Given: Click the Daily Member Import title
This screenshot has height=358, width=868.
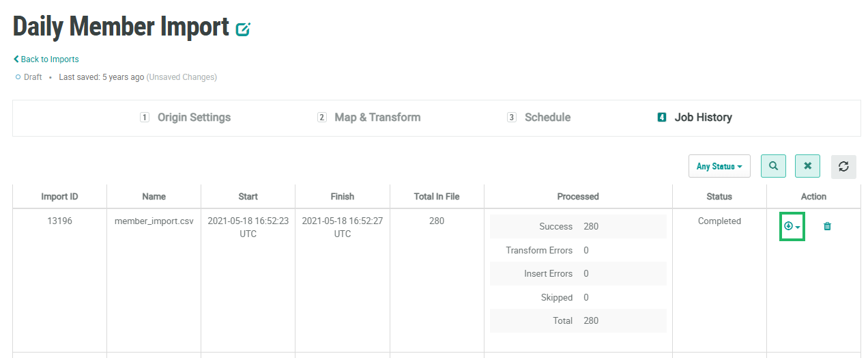Looking at the screenshot, I should point(121,27).
